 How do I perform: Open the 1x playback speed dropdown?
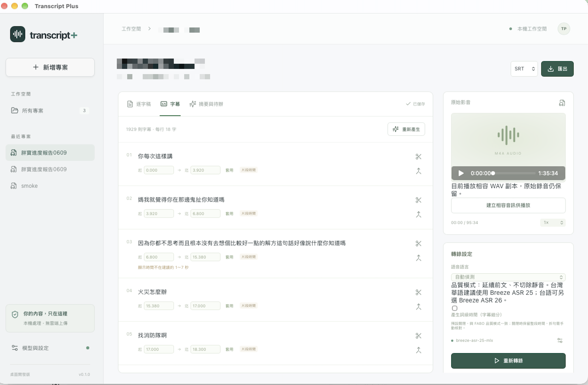click(553, 223)
